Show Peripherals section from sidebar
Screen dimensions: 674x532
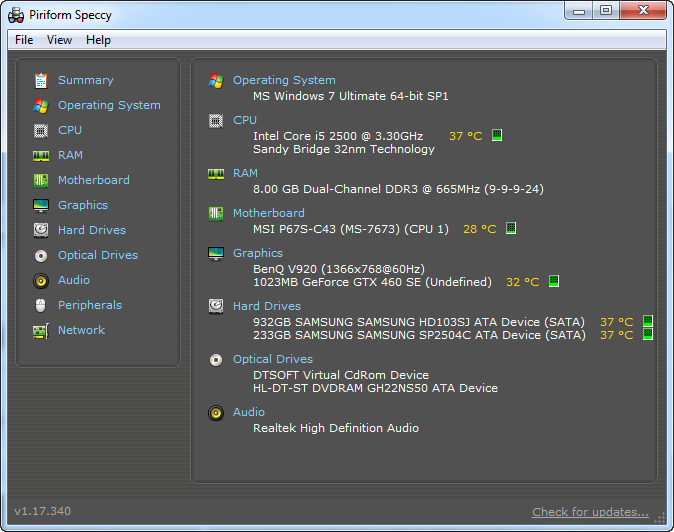90,305
